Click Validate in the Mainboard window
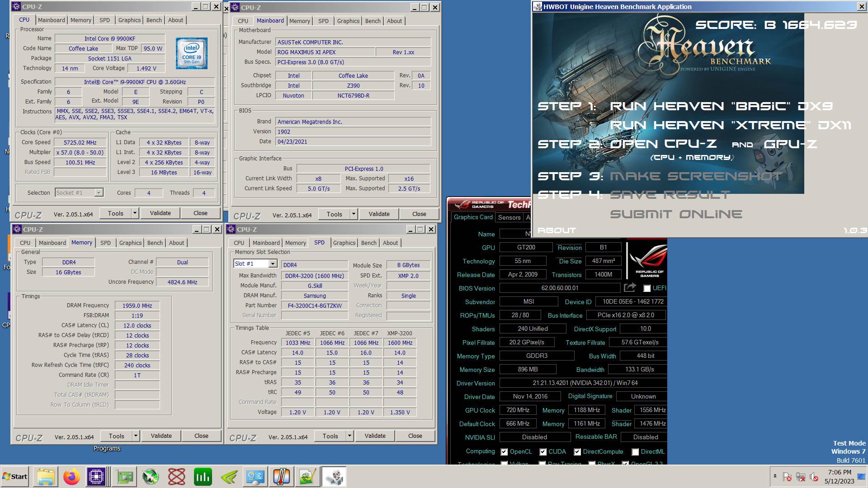 pos(379,214)
